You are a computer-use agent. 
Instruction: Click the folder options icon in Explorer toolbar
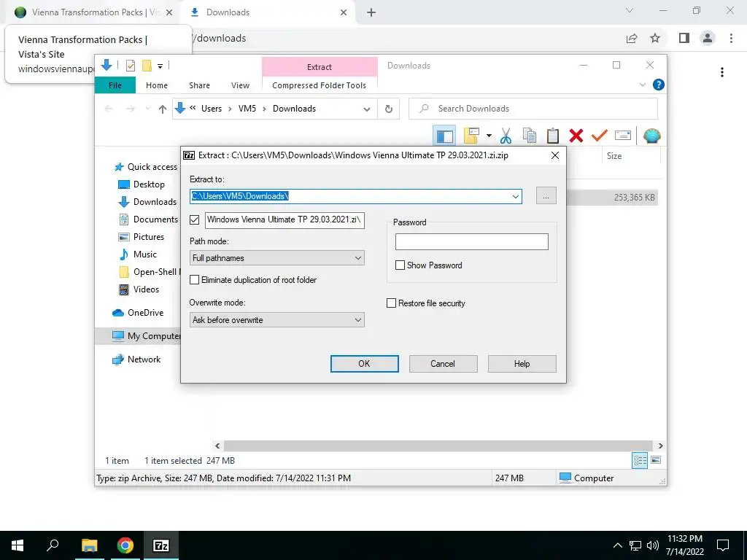tap(471, 136)
